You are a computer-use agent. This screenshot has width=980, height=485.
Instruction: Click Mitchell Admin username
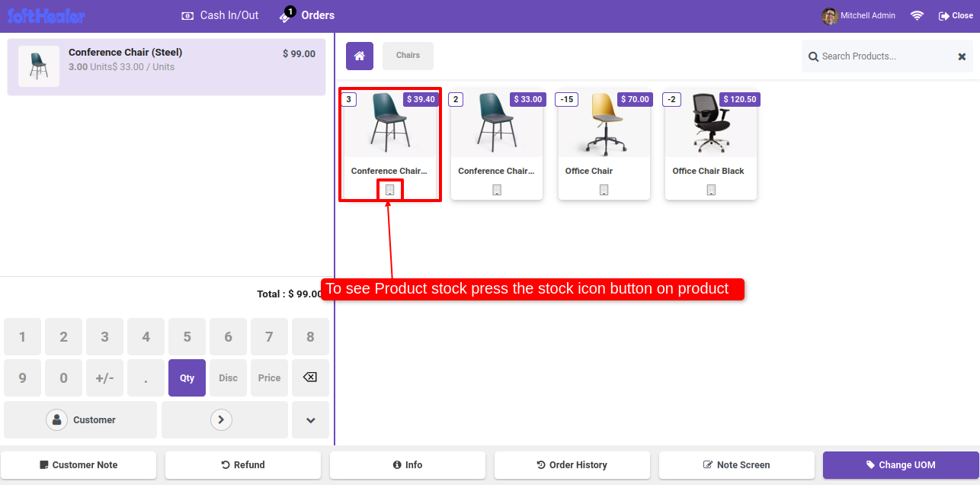tap(868, 15)
